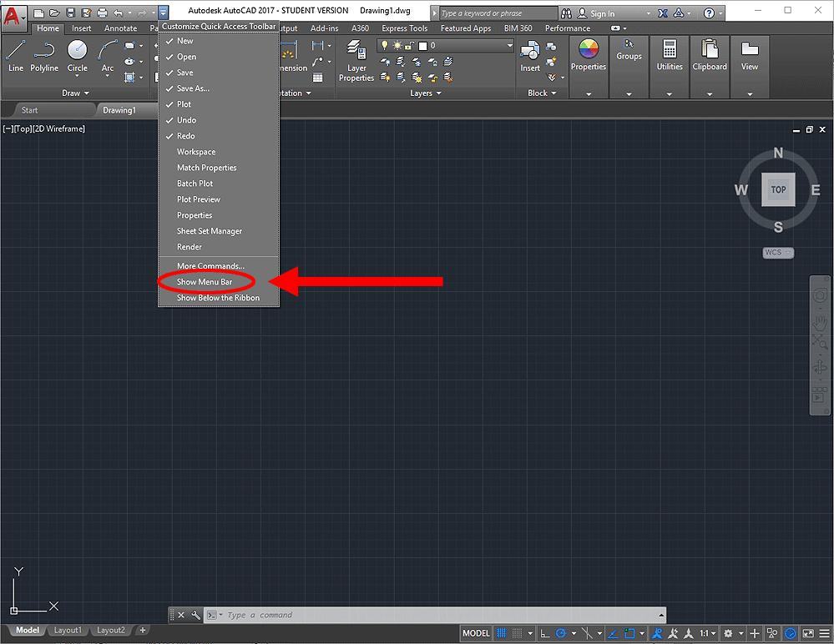Open the layer name dropdown list
The height and width of the screenshot is (644, 834).
(509, 46)
